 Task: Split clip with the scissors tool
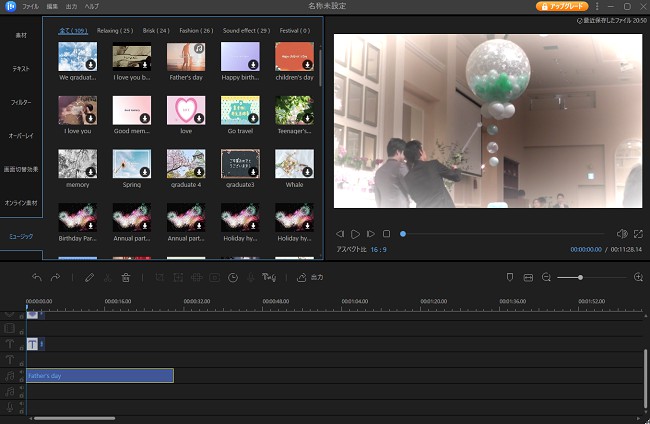pos(107,277)
